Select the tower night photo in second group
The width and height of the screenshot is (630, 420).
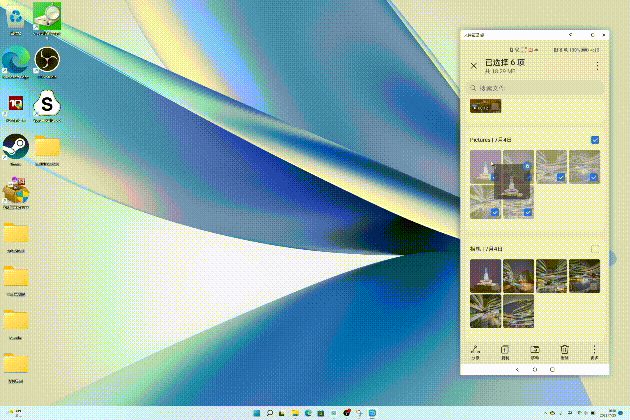(485, 275)
